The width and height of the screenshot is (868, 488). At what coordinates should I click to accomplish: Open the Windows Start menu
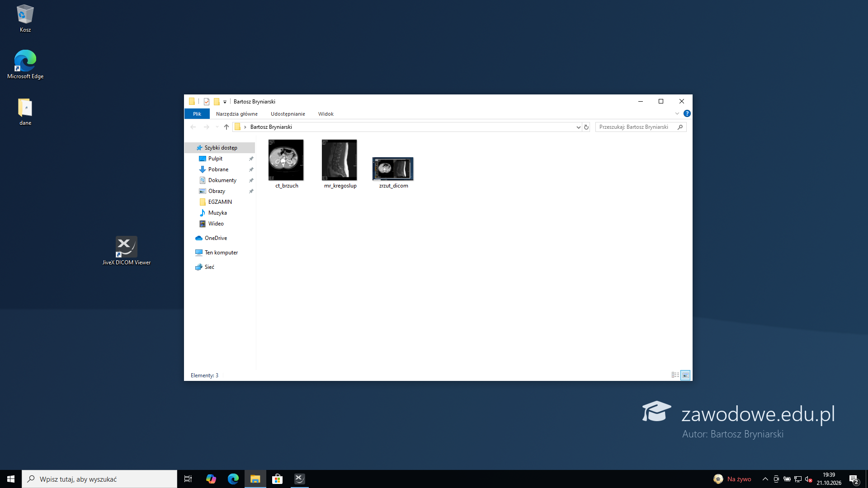pos(11,479)
